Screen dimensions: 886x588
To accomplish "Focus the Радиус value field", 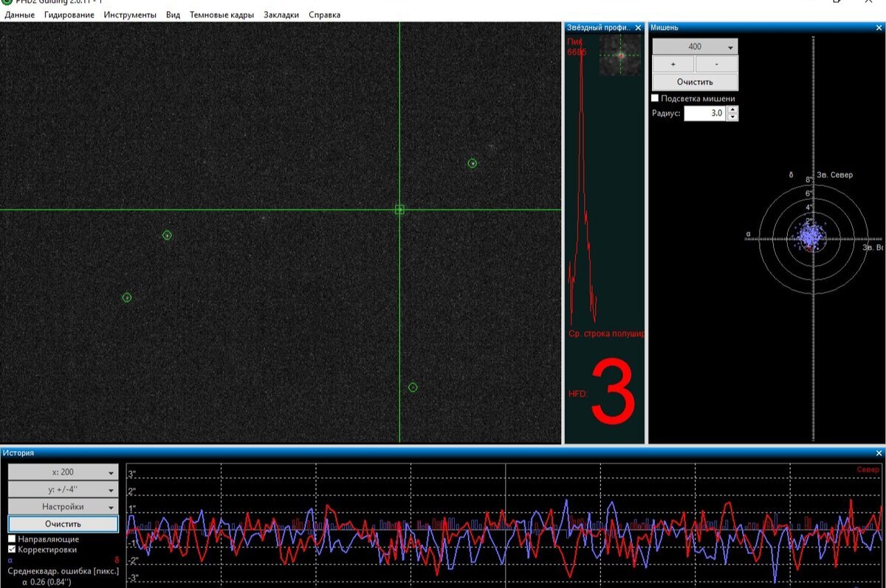I will pyautogui.click(x=705, y=114).
